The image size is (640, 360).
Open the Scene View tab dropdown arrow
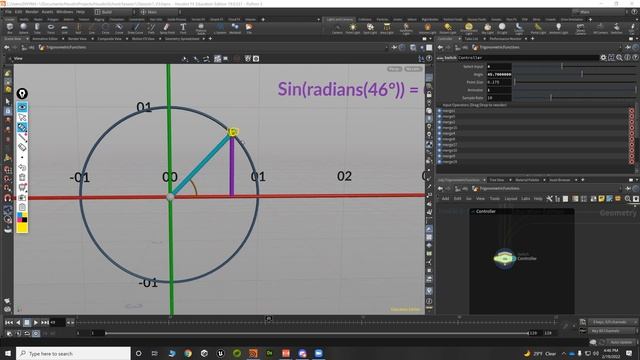(x=27, y=39)
